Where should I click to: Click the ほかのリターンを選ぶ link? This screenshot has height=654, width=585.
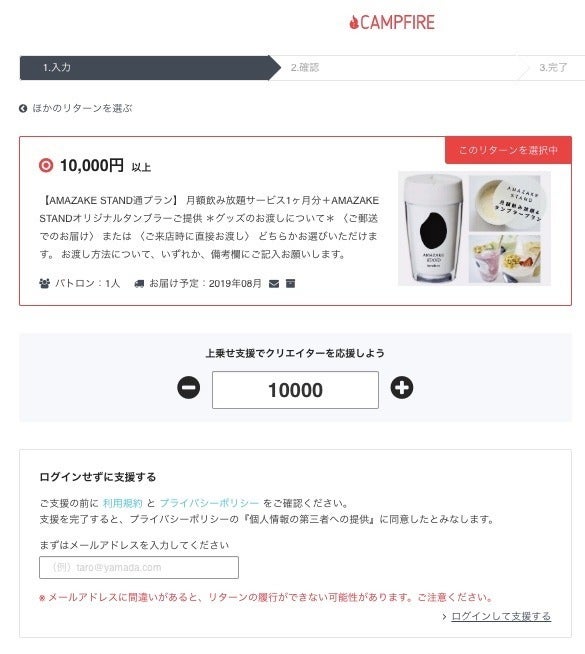[82, 108]
